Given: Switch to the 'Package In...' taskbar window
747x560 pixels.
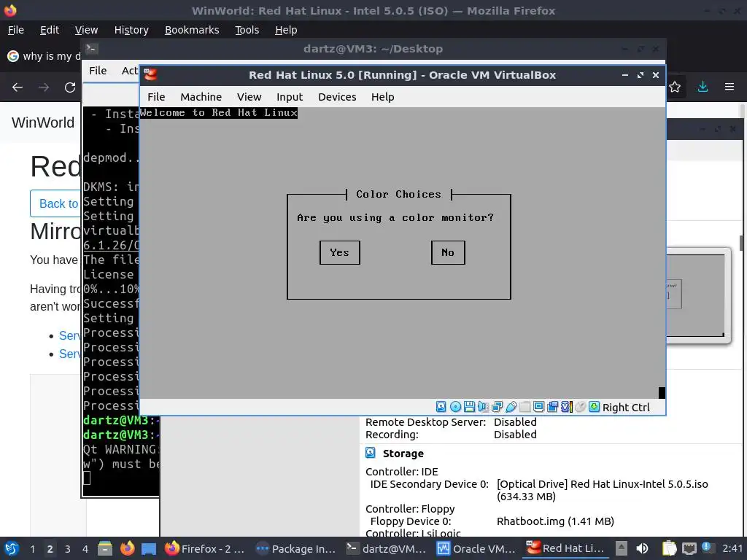Looking at the screenshot, I should (295, 548).
